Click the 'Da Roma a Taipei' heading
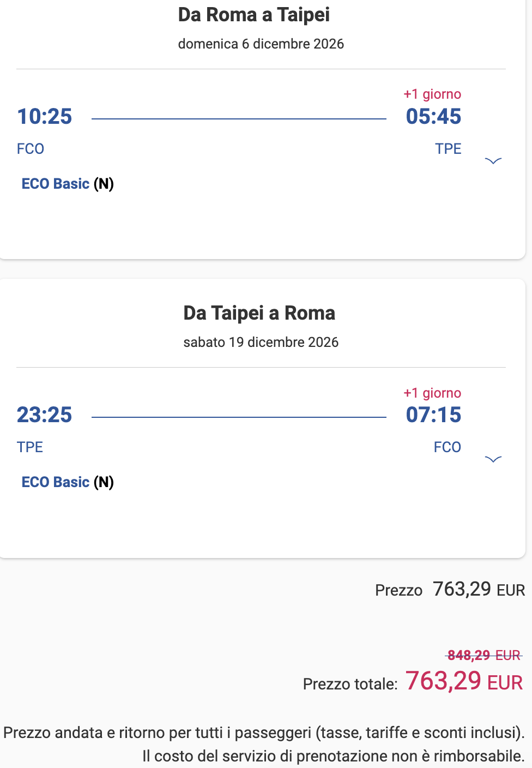Image resolution: width=532 pixels, height=768 pixels. [x=254, y=15]
